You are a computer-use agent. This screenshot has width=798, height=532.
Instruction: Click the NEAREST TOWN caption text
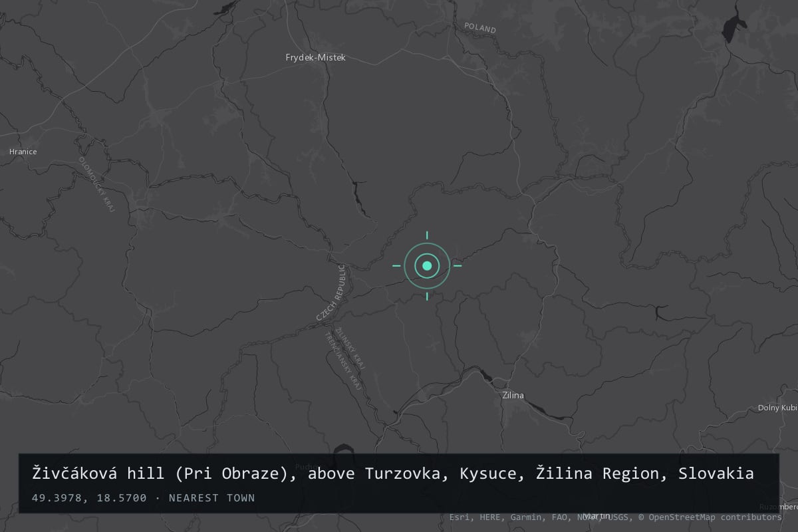click(x=211, y=498)
